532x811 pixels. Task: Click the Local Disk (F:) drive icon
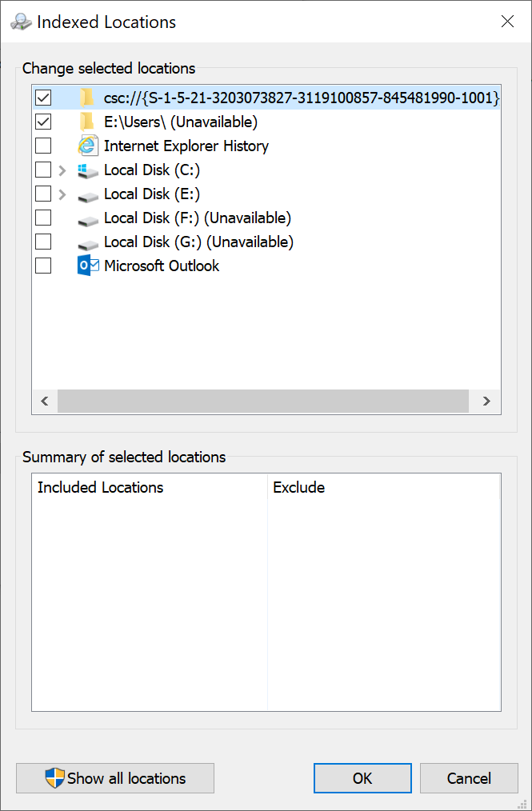88,218
